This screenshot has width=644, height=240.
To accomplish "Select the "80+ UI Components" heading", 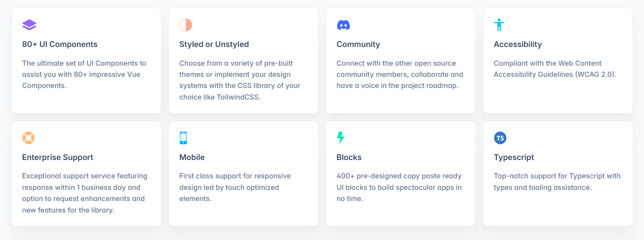I will tap(60, 44).
